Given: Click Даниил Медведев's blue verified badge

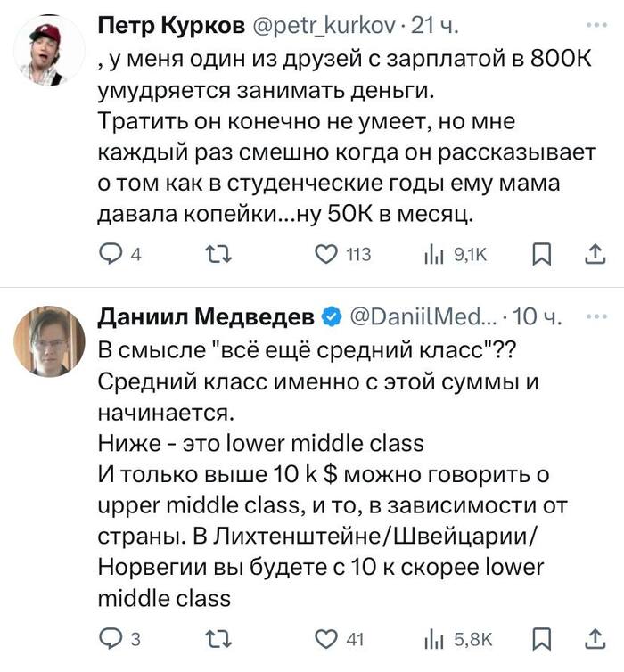Looking at the screenshot, I should pyautogui.click(x=329, y=318).
